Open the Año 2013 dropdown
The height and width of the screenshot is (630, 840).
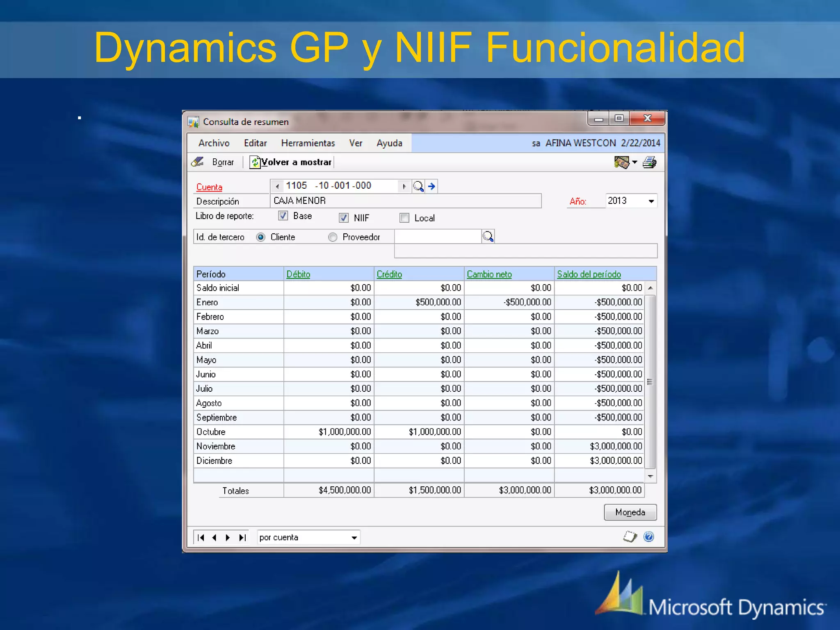click(651, 201)
